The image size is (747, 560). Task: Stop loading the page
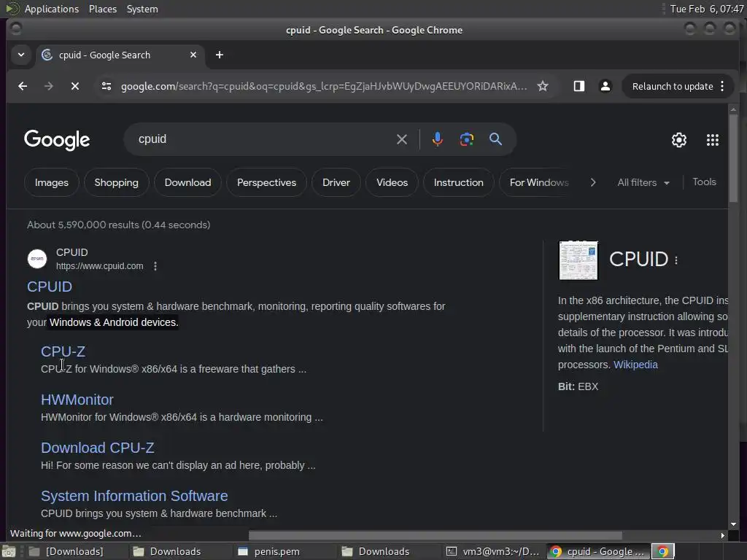75,86
